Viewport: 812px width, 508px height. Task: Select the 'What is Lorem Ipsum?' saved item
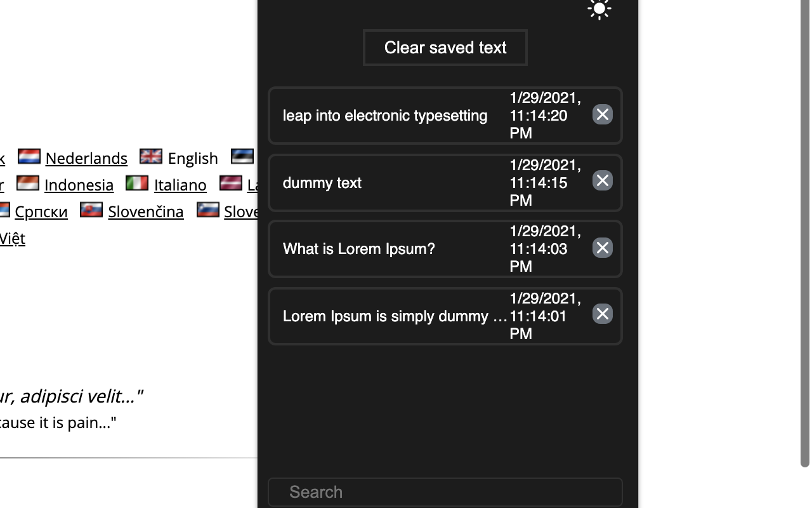359,249
